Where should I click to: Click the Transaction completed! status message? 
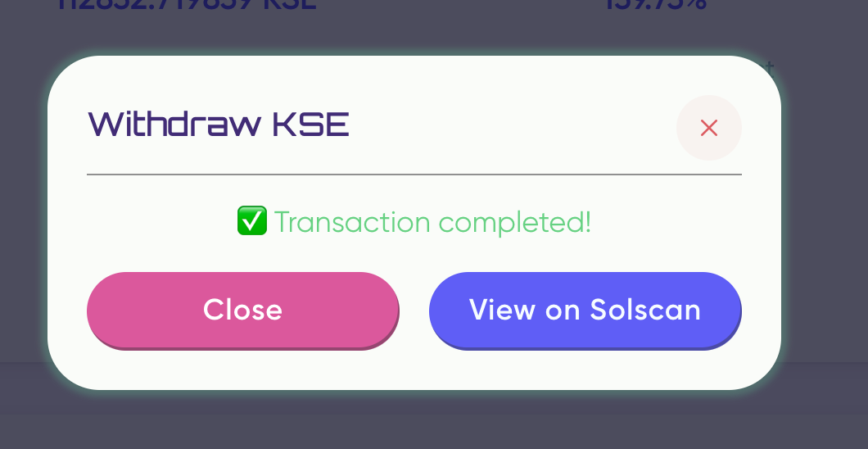pyautogui.click(x=432, y=222)
